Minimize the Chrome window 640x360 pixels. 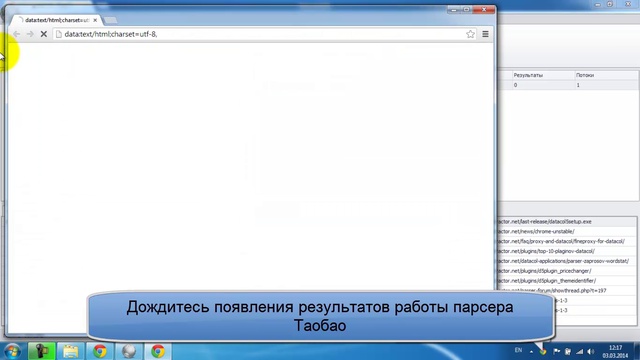tap(453, 10)
